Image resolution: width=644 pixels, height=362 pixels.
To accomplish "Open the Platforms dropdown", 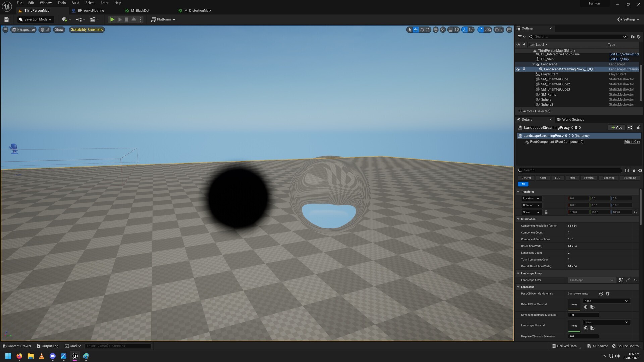I will click(163, 19).
